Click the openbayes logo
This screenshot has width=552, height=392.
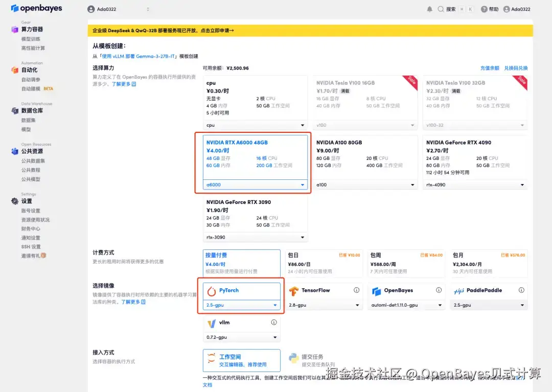[x=36, y=8]
